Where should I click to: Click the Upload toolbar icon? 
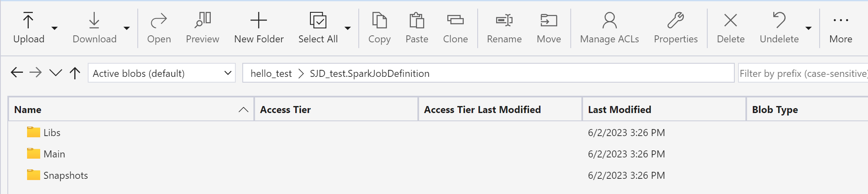click(28, 21)
